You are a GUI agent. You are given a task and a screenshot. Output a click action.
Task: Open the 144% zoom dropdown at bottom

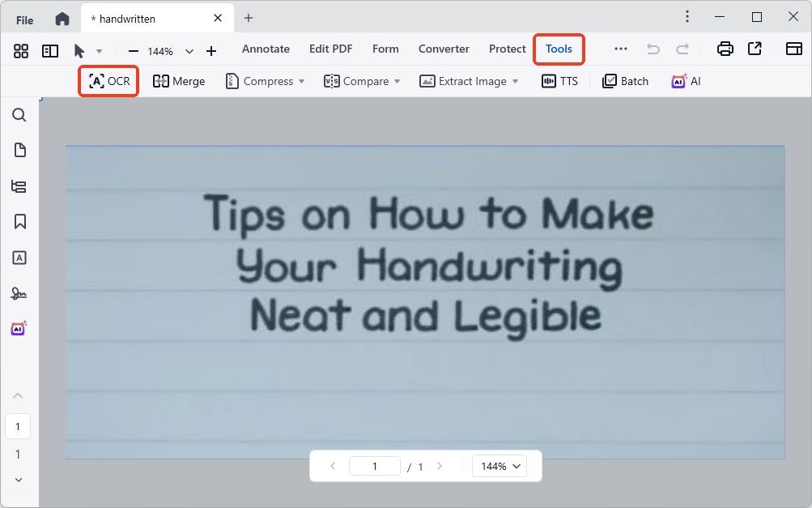click(x=500, y=466)
